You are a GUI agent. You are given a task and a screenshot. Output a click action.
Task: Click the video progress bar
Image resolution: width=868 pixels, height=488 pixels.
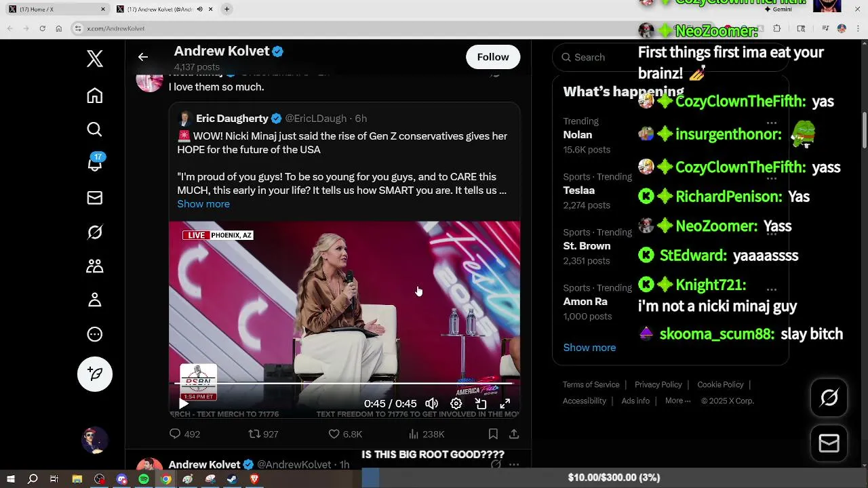344,384
